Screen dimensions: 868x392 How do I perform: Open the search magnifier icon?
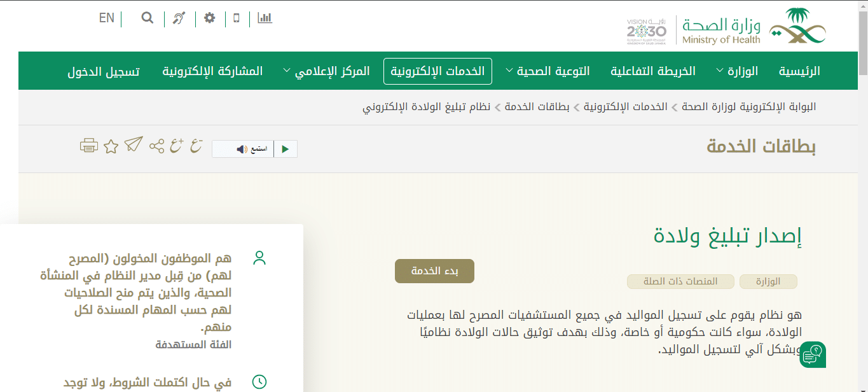click(148, 18)
